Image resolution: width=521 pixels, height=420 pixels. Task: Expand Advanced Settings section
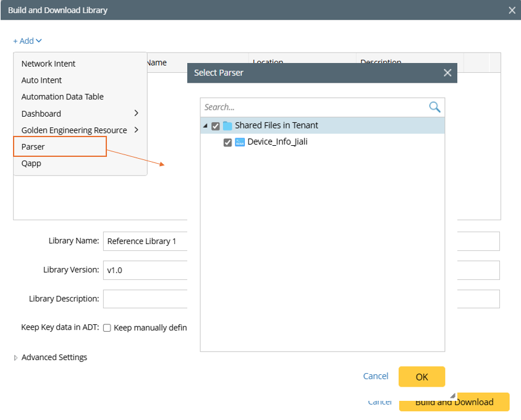click(x=17, y=358)
